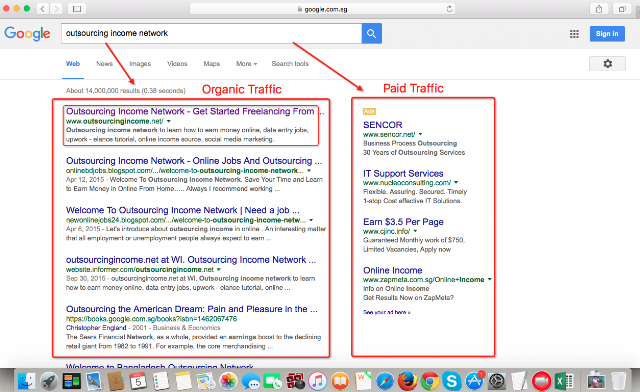The width and height of the screenshot is (640, 392).
Task: Open 'Get Started Freelancing From' result
Action: point(195,111)
